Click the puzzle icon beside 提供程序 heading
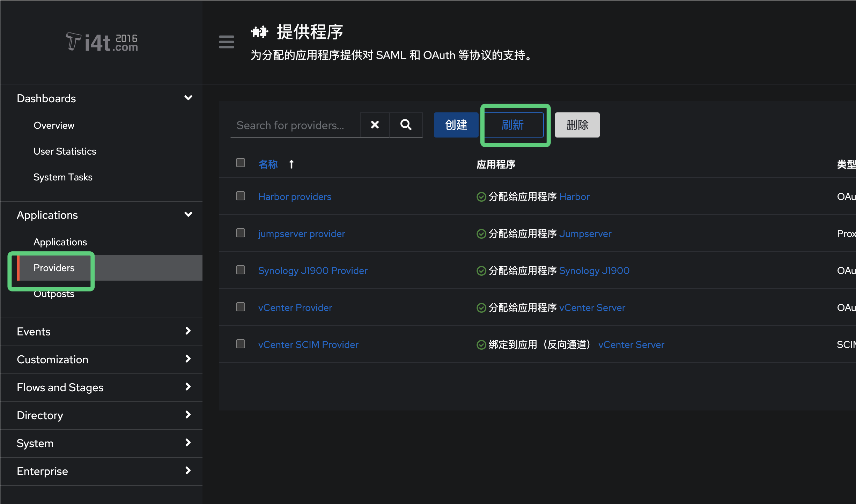This screenshot has width=856, height=504. tap(260, 31)
